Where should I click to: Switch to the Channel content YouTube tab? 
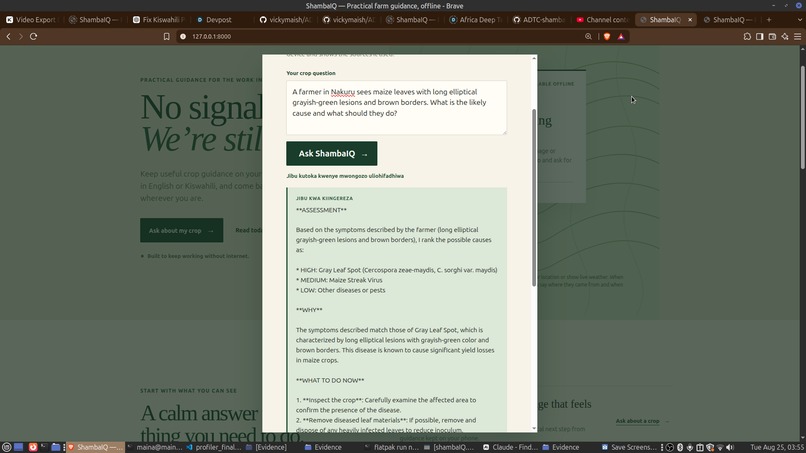[603, 20]
